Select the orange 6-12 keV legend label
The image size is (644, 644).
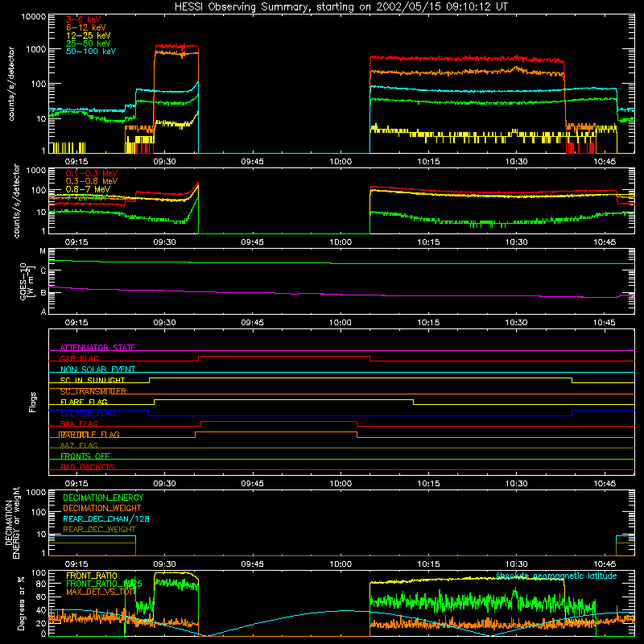(85, 27)
